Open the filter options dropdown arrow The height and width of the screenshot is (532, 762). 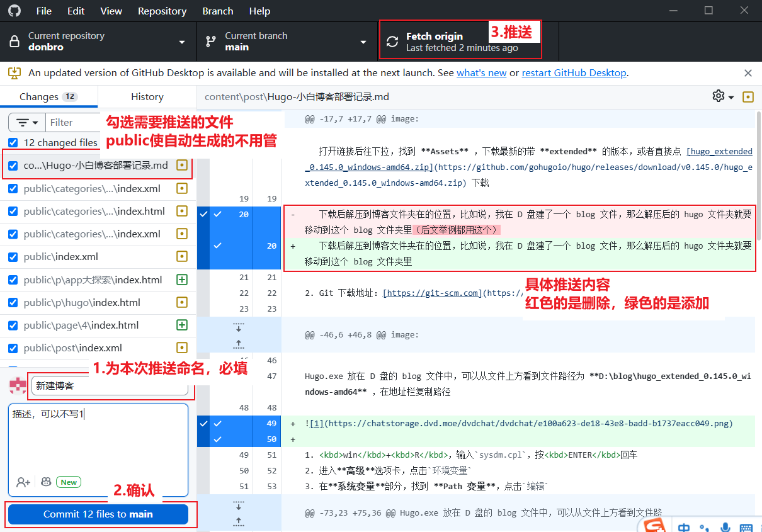pyautogui.click(x=36, y=123)
